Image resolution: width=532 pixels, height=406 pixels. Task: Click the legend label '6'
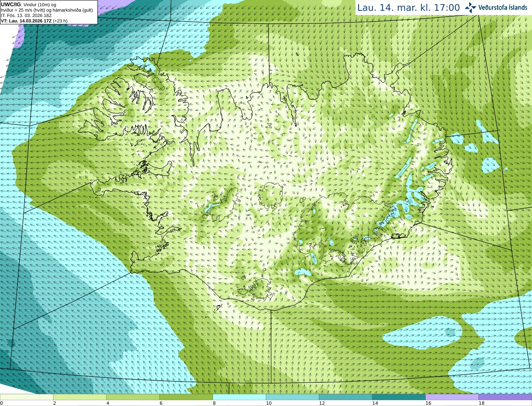click(x=161, y=403)
